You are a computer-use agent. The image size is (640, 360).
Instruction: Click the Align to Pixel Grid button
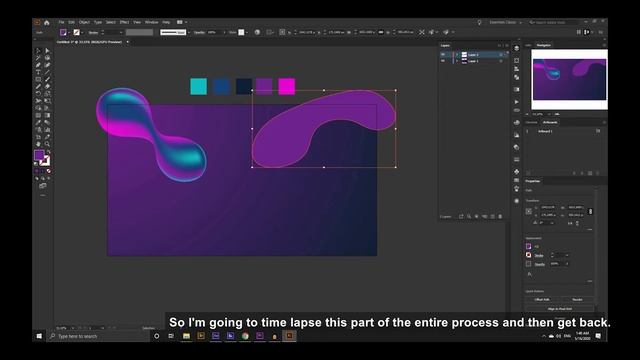tap(560, 309)
